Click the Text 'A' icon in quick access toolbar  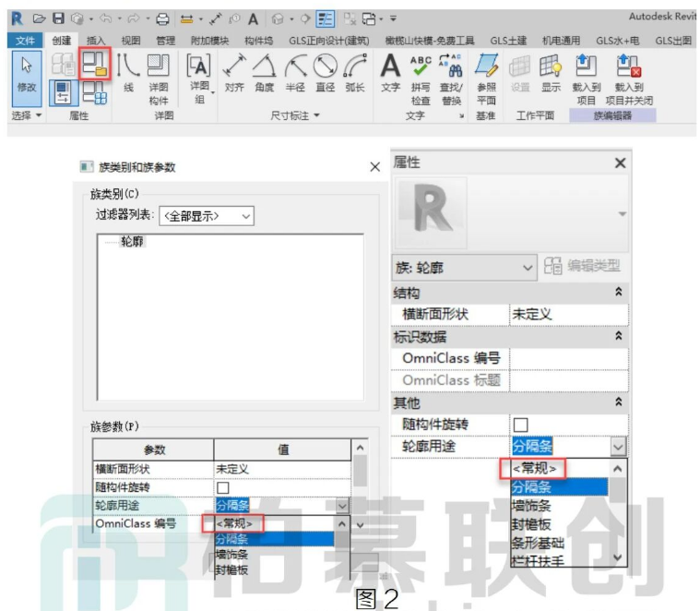click(253, 18)
